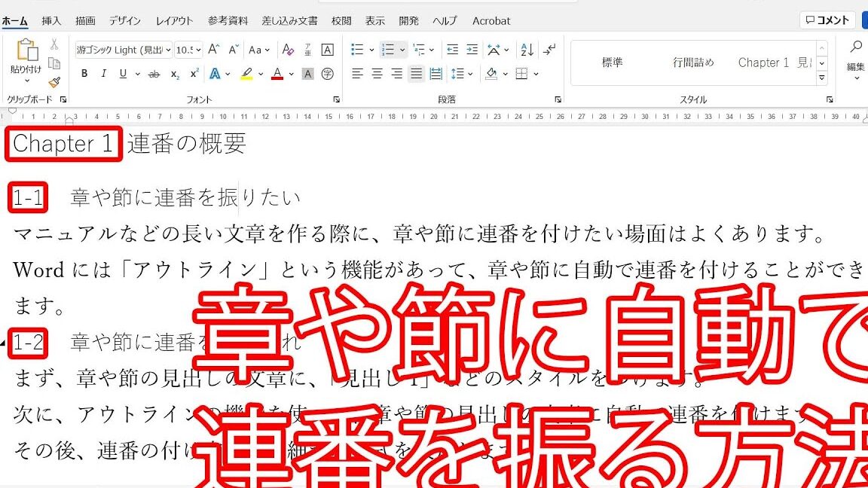Open the Acrobat tab

point(491,21)
